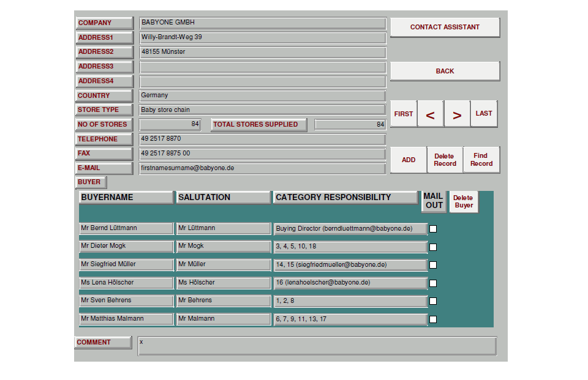The width and height of the screenshot is (588, 380).
Task: Edit category field 1, 2, 8
Action: pos(350,301)
